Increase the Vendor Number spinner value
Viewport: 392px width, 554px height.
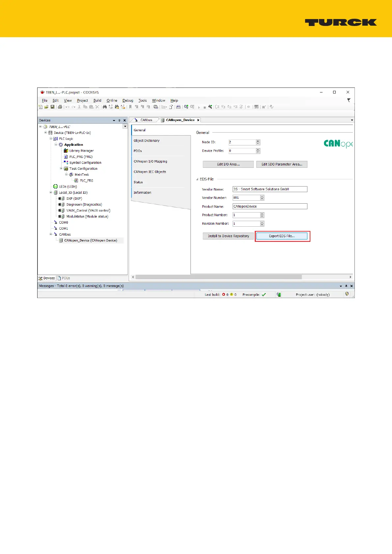pyautogui.click(x=262, y=196)
